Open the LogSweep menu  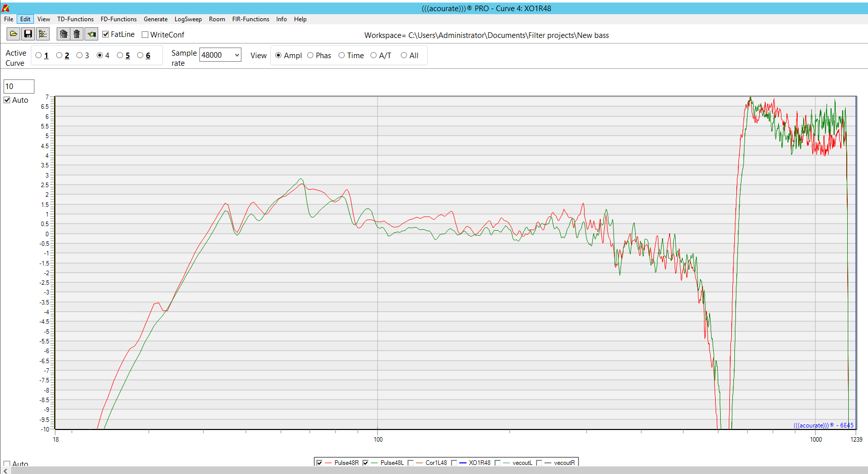[x=188, y=19]
